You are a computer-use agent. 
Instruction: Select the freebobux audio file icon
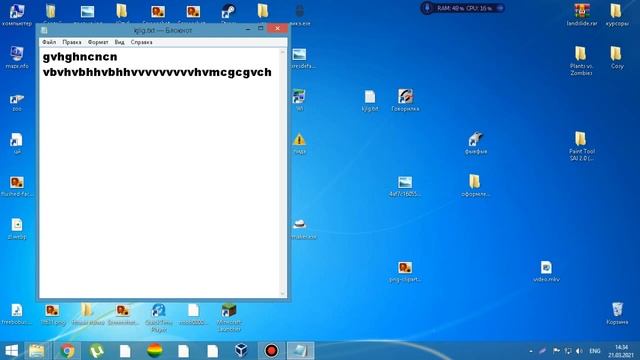pyautogui.click(x=17, y=314)
